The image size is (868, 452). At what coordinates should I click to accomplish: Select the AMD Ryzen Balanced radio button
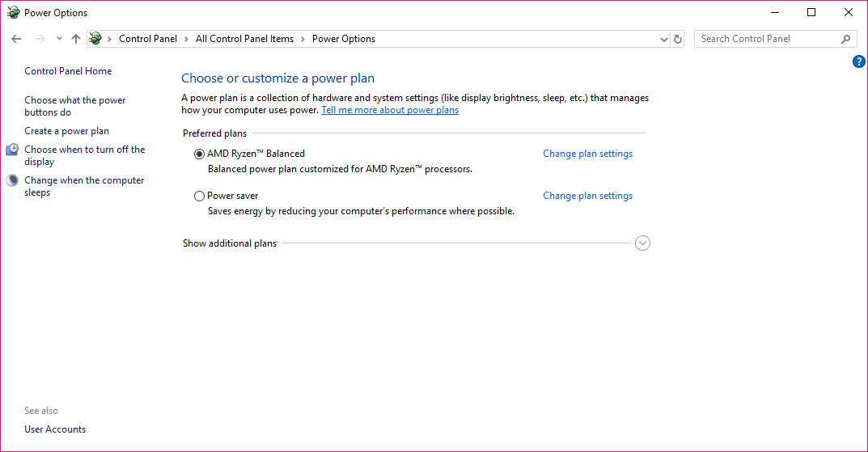coord(199,154)
